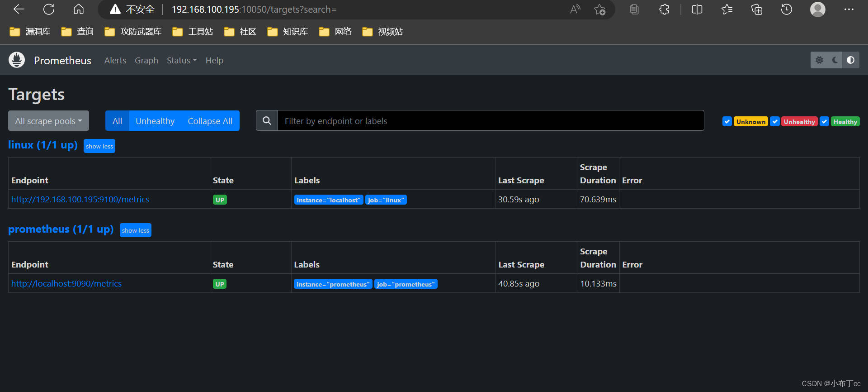The image size is (868, 392).
Task: Open browser history icon
Action: 787,9
